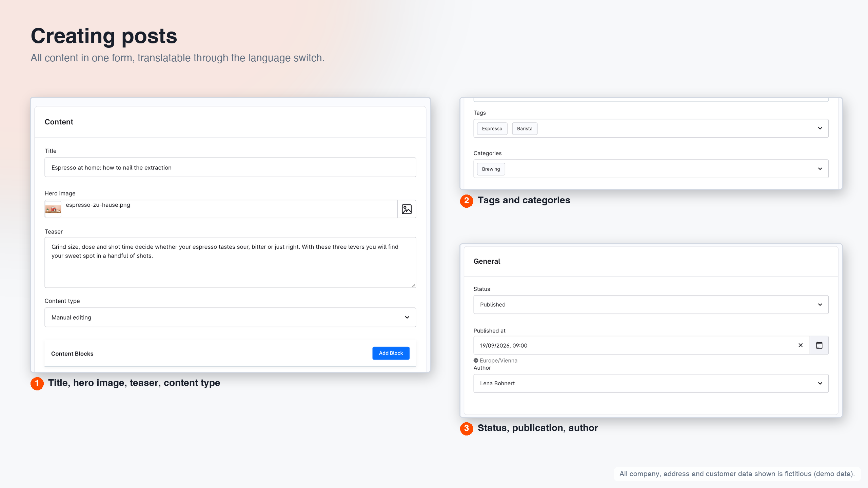Click the Content section heading

[x=59, y=122]
